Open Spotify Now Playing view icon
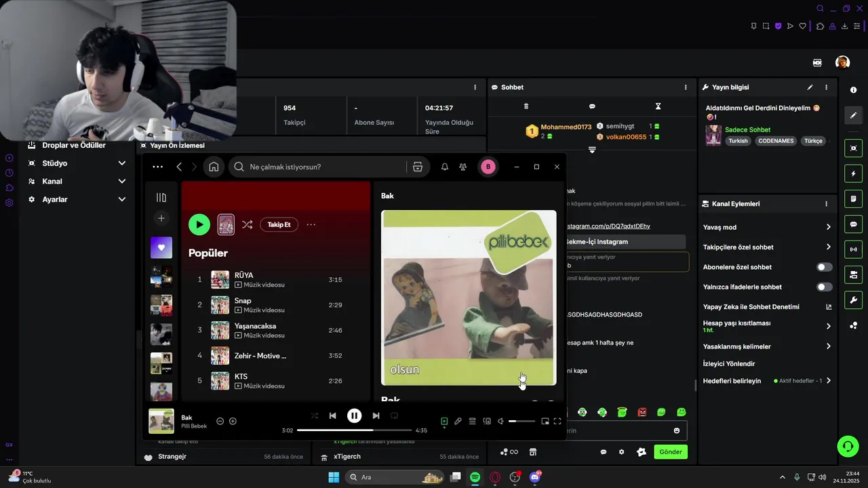Image resolution: width=868 pixels, height=488 pixels. 444,421
